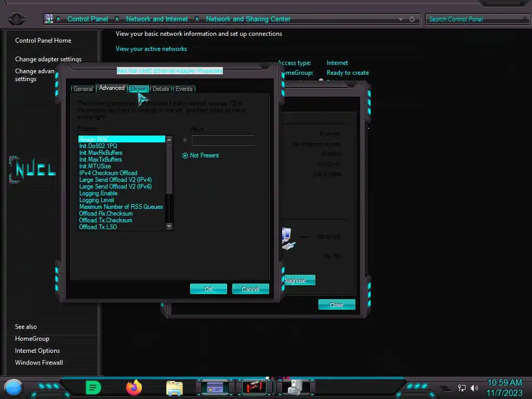Click the volume speaker tray icon
The image size is (532, 399).
(x=474, y=388)
